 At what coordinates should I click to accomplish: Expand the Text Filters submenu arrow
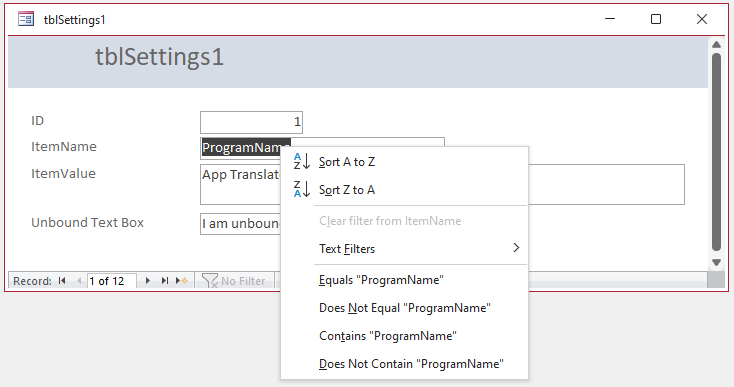(516, 248)
